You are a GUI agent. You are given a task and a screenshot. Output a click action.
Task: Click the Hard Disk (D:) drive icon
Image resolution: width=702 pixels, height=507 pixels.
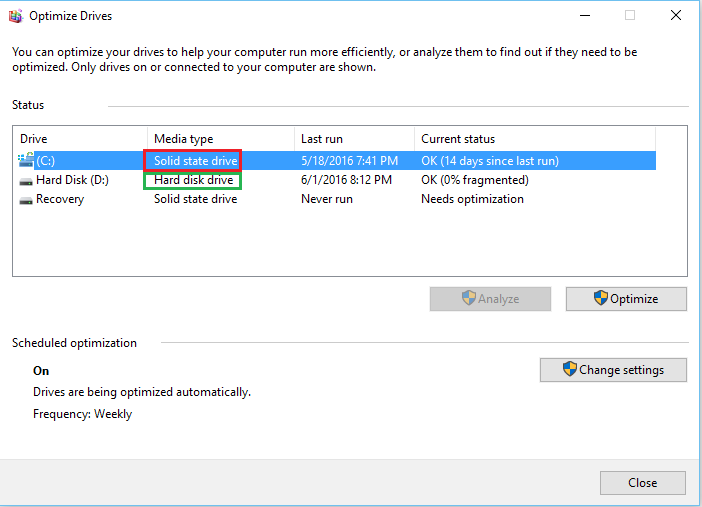point(26,181)
